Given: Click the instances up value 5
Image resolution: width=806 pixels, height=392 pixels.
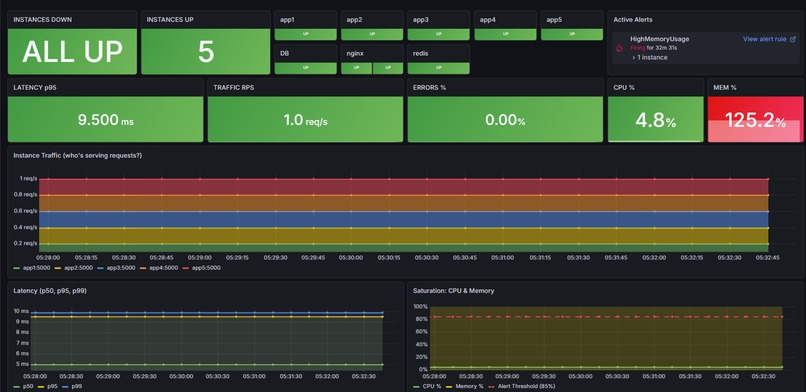Looking at the screenshot, I should tap(206, 52).
